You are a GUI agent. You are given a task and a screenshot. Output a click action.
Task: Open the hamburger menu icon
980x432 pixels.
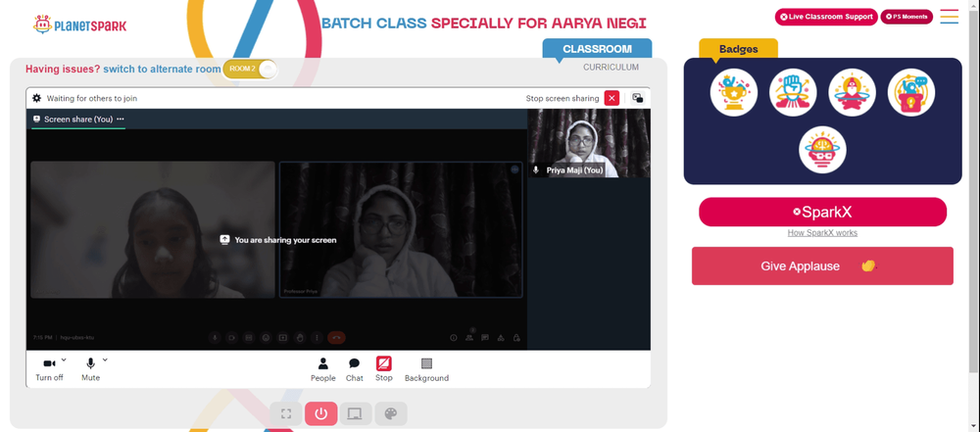tap(949, 17)
